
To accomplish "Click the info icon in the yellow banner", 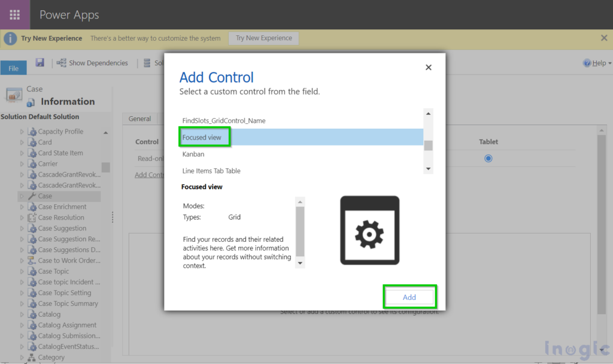I will click(x=11, y=38).
